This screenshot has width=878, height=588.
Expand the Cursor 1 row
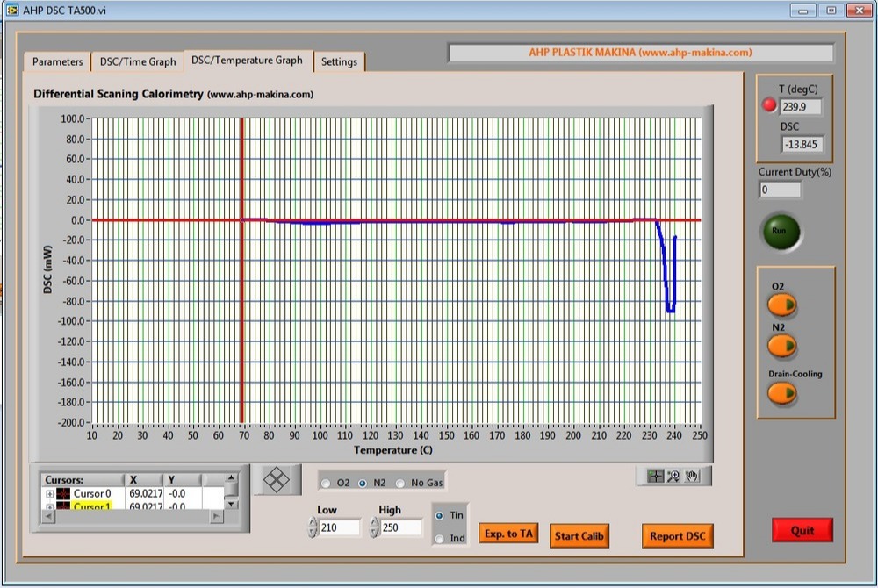(50, 507)
